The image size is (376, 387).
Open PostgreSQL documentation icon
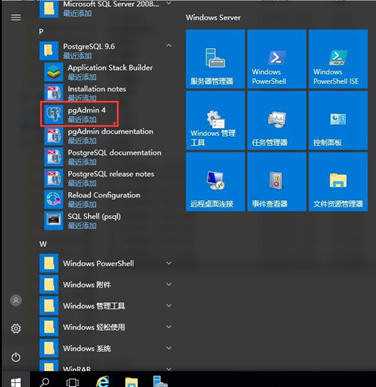pos(53,157)
